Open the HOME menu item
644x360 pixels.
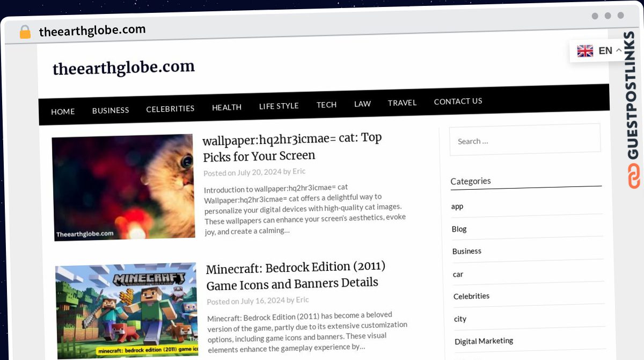point(63,112)
